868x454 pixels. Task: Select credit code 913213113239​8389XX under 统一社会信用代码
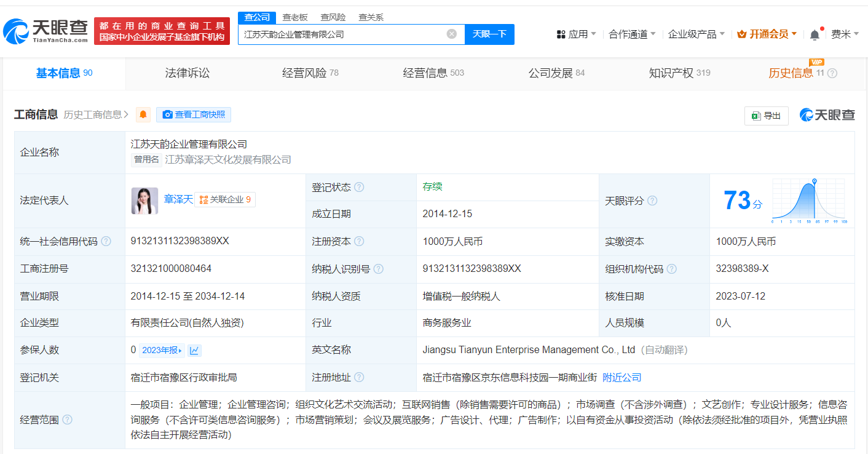pos(180,241)
